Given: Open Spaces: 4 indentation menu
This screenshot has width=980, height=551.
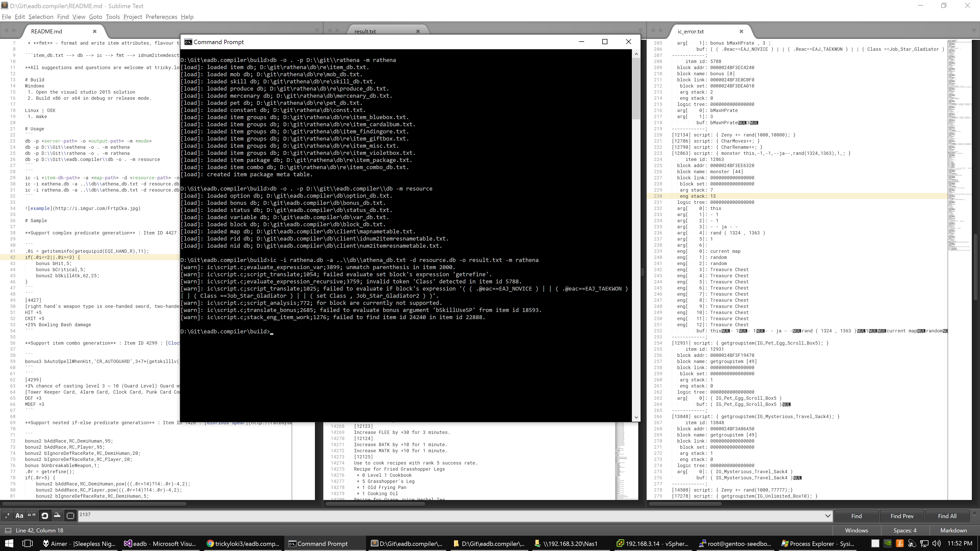Looking at the screenshot, I should tap(905, 531).
